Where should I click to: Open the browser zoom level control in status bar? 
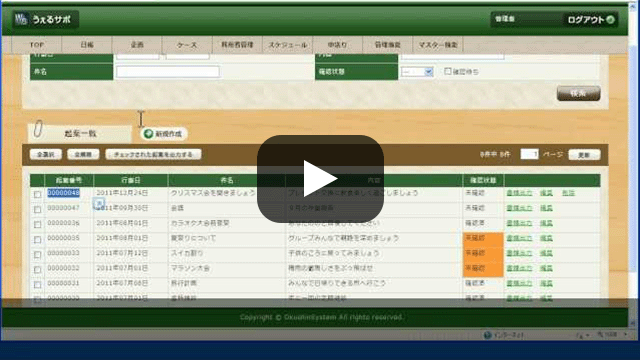(611, 335)
